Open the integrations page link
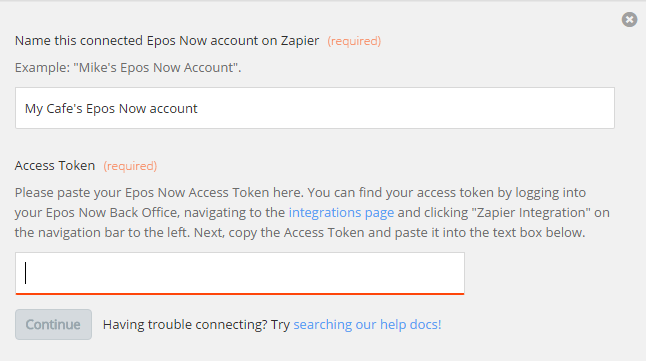646x361 pixels. tap(341, 213)
